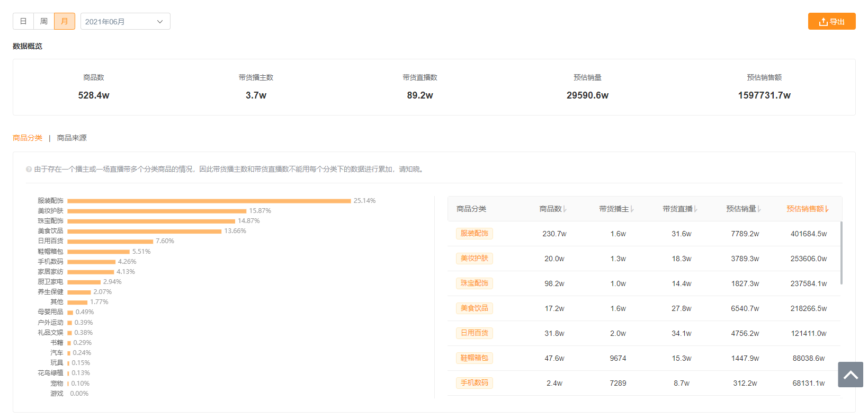Click the 其他 1.77% chart bar

point(77,302)
